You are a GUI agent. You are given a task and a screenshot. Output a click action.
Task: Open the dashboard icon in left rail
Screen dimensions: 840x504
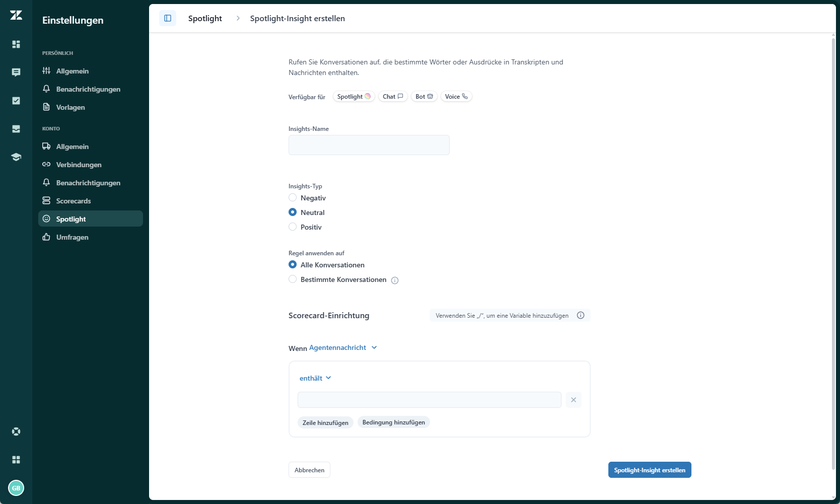16,44
